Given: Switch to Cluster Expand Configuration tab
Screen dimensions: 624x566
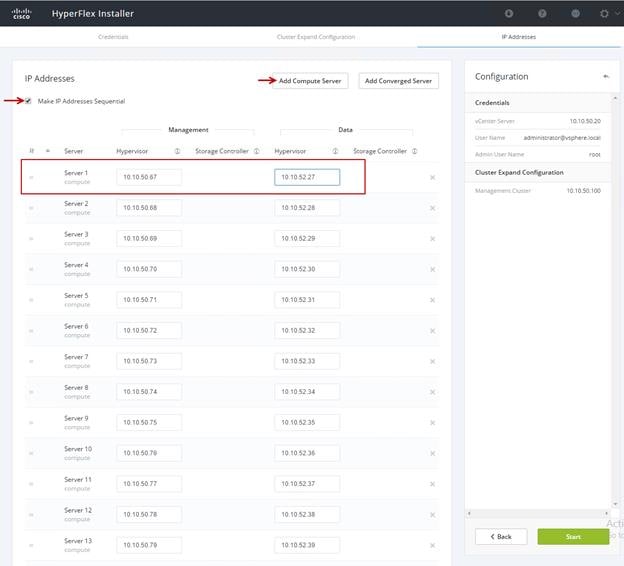Looking at the screenshot, I should coord(316,37).
